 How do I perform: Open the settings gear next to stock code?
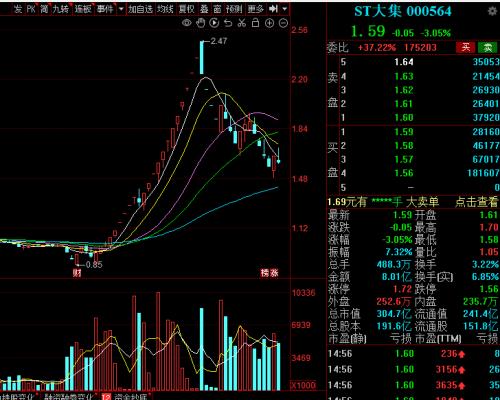coord(492,11)
